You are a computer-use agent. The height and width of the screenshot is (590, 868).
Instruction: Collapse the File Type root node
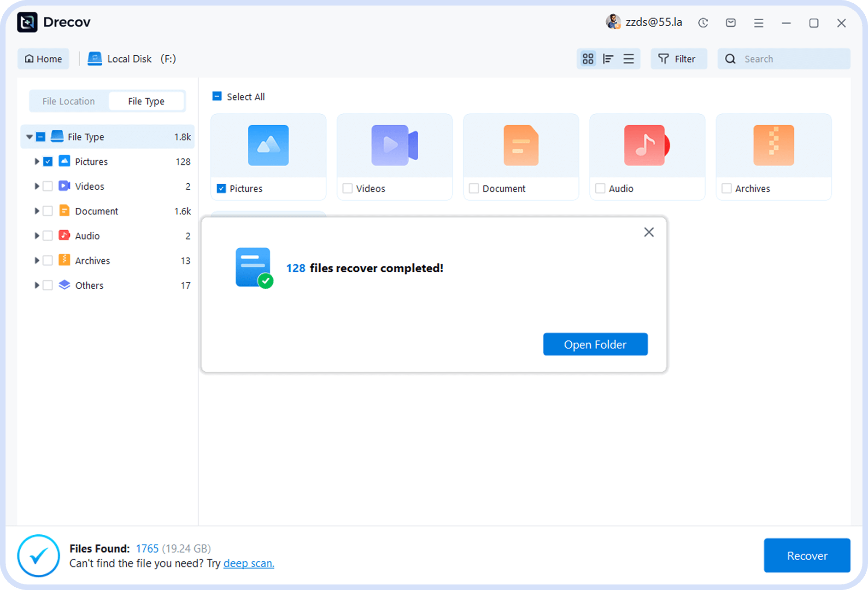29,137
